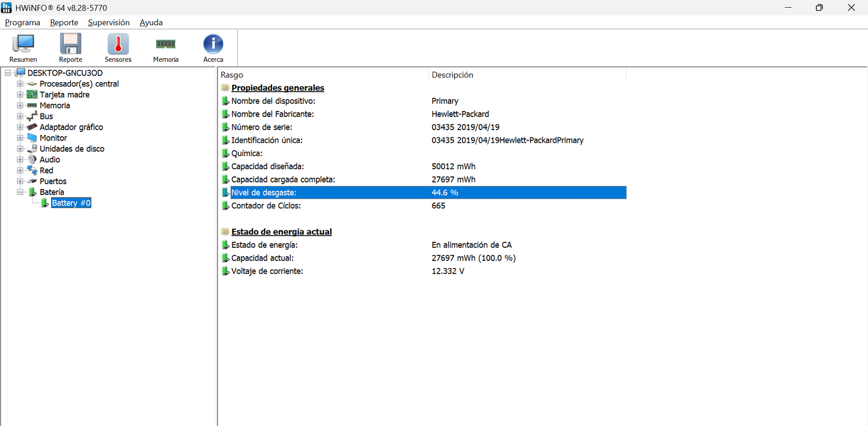The image size is (868, 426).
Task: Click the Descripción column header
Action: tap(528, 75)
